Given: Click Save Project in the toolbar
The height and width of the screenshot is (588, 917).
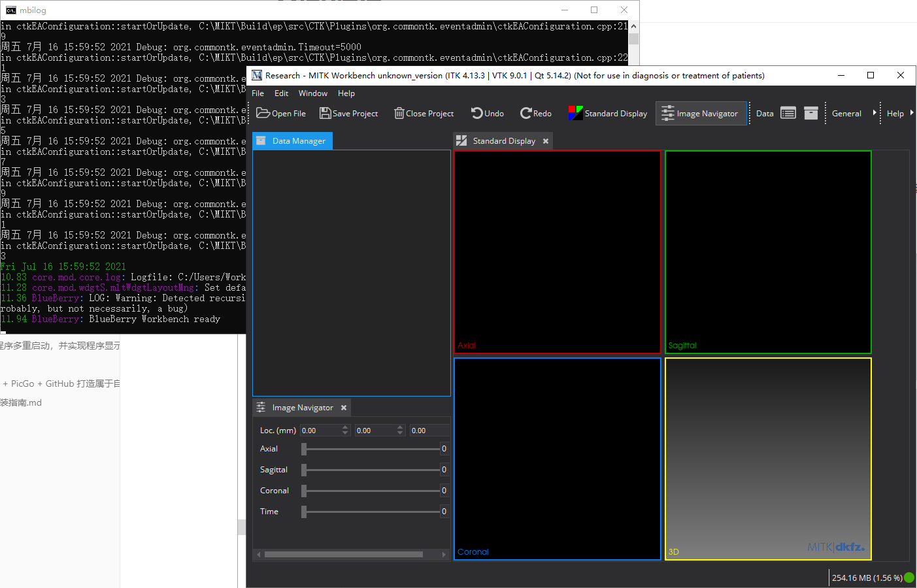Looking at the screenshot, I should (348, 113).
